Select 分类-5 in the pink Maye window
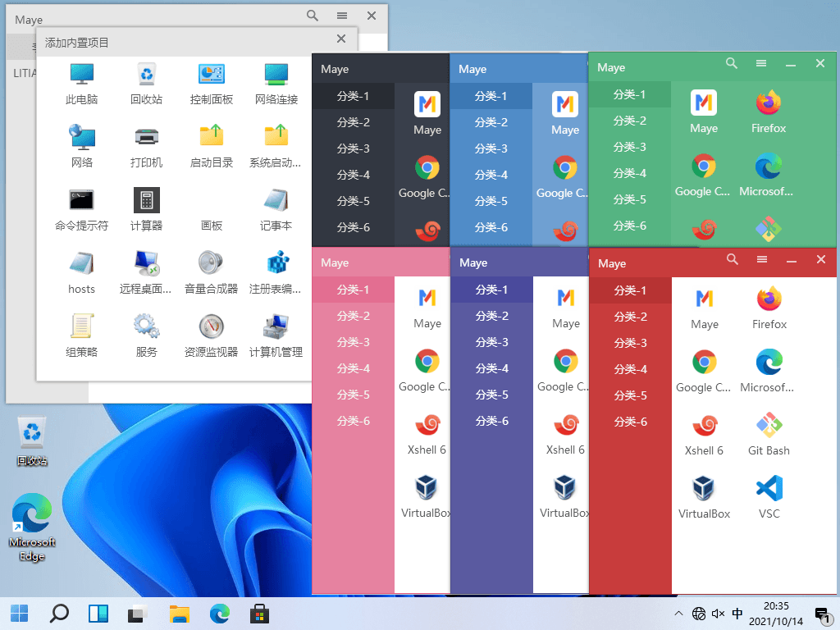Screen dimensions: 840x630 [353, 395]
